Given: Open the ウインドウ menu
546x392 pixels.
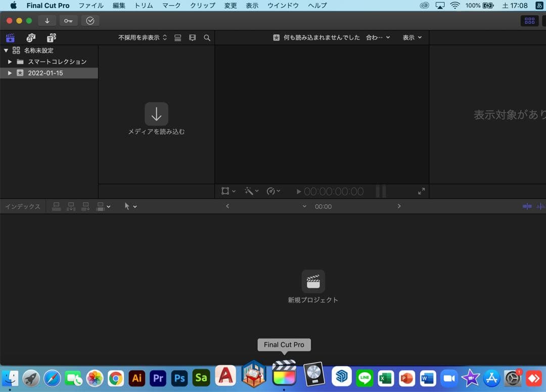Looking at the screenshot, I should pyautogui.click(x=283, y=6).
